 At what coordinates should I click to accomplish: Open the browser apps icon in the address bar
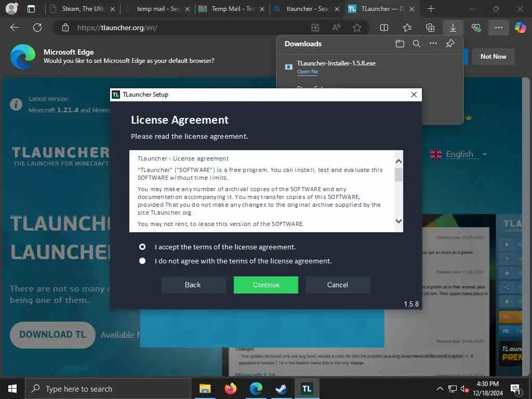point(315,28)
